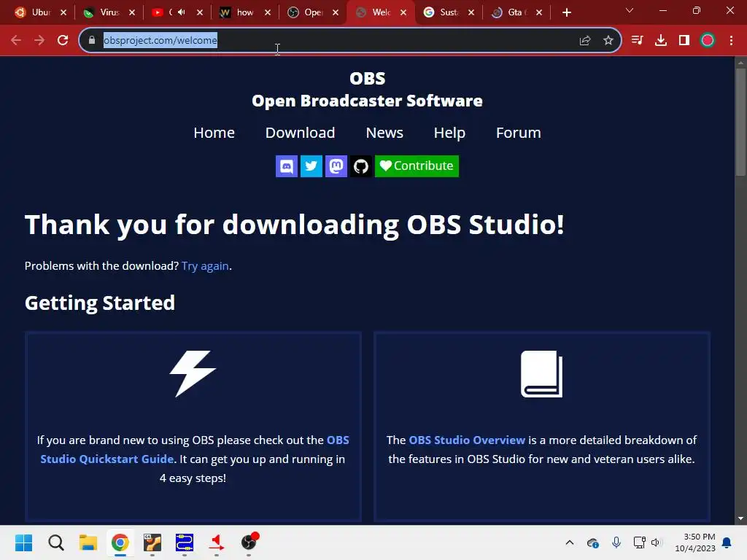The width and height of the screenshot is (747, 560).
Task: Go to the Home nav item
Action: click(x=214, y=133)
